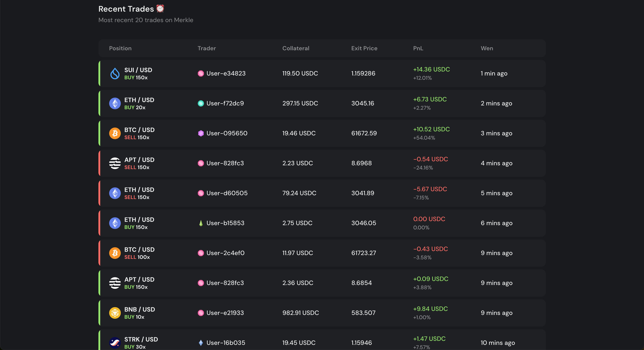Screen dimensions: 644x350
Task: Click the Bitcoin icon in the 61672.59 row
Action: [x=115, y=133]
